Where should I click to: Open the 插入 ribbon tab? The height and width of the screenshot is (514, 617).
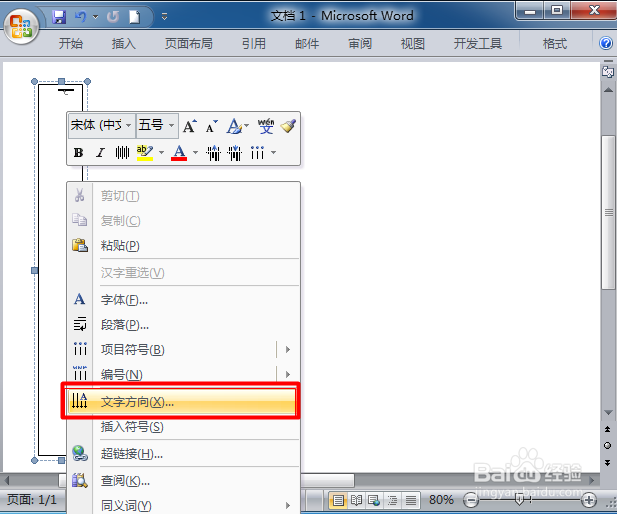[x=124, y=43]
